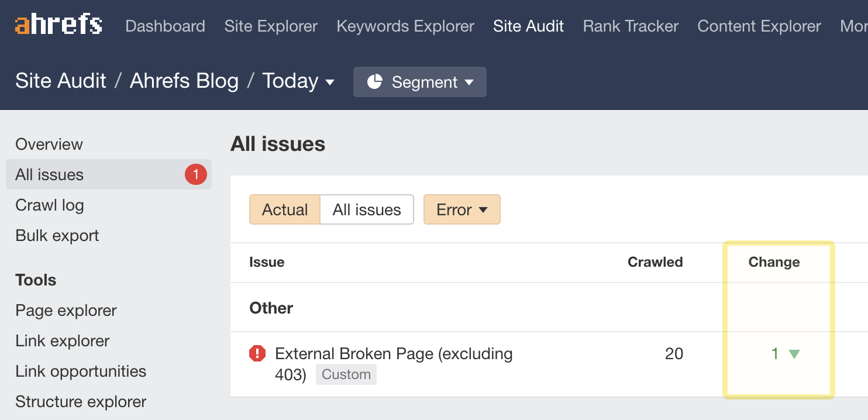Image resolution: width=868 pixels, height=420 pixels.
Task: Select Bulk export in the sidebar
Action: pyautogui.click(x=57, y=235)
